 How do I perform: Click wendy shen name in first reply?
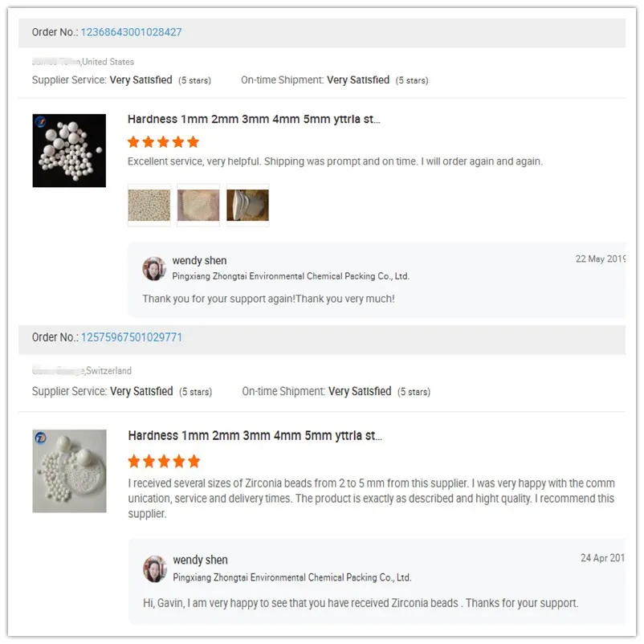point(199,261)
